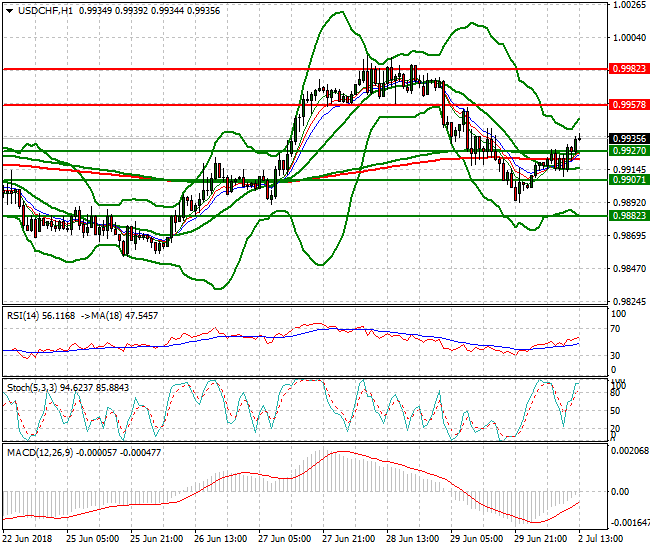The width and height of the screenshot is (650, 550).
Task: Click the red 0.99823 resistance price label
Action: [629, 69]
